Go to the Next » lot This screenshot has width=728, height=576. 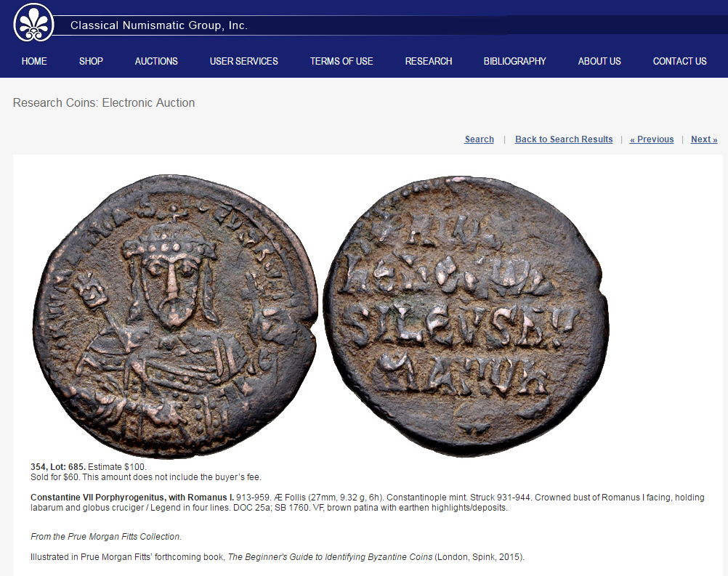pos(704,139)
